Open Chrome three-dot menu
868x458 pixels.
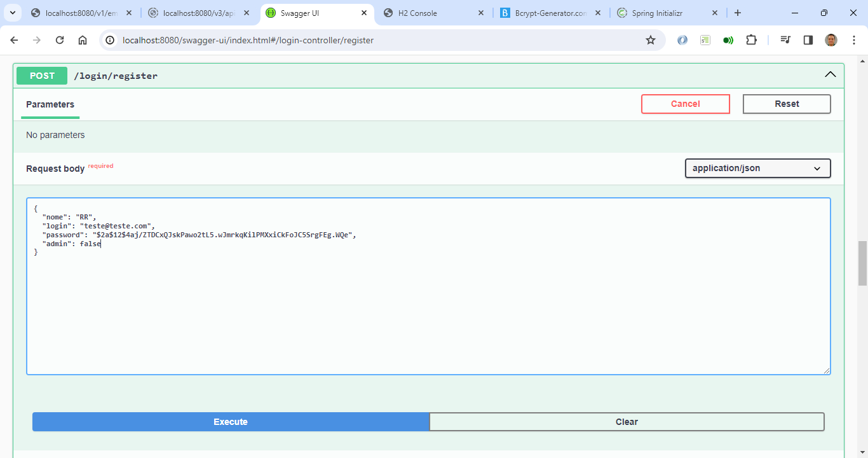pyautogui.click(x=853, y=40)
